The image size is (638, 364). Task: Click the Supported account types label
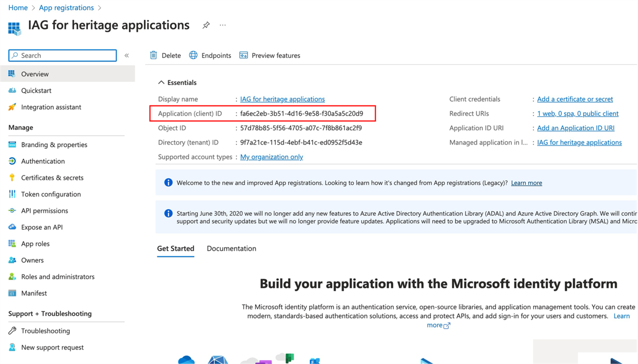pos(195,157)
